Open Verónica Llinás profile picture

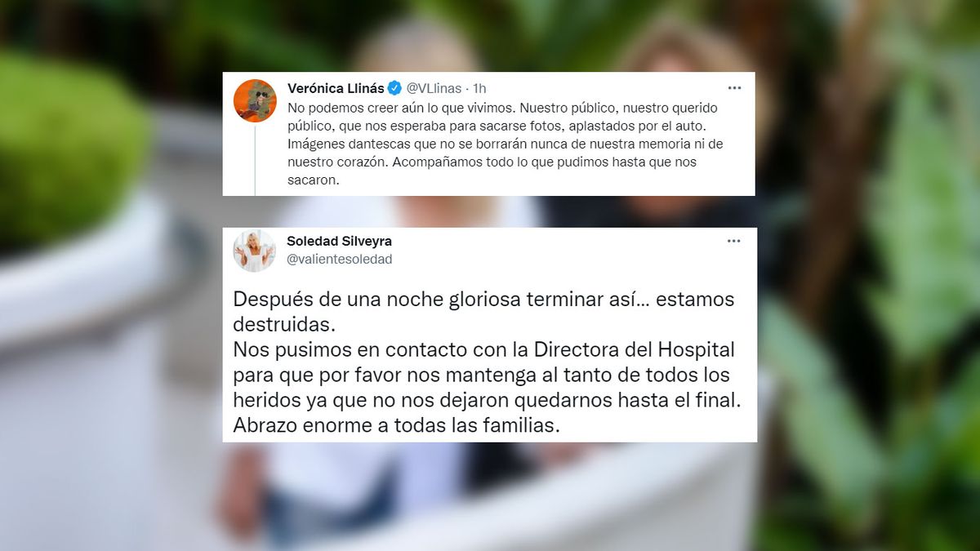(255, 100)
